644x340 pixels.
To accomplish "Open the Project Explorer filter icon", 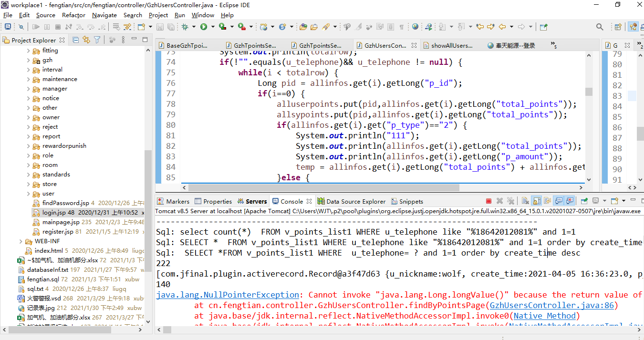I will 97,40.
